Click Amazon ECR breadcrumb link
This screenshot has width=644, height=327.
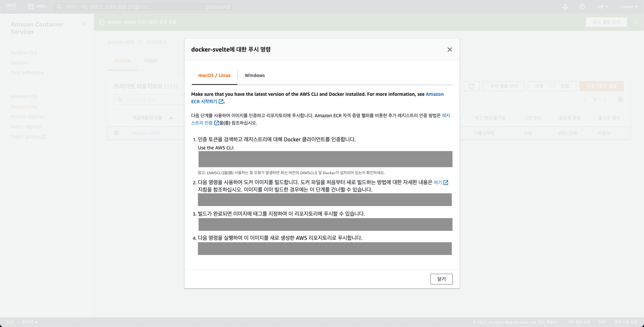(121, 42)
